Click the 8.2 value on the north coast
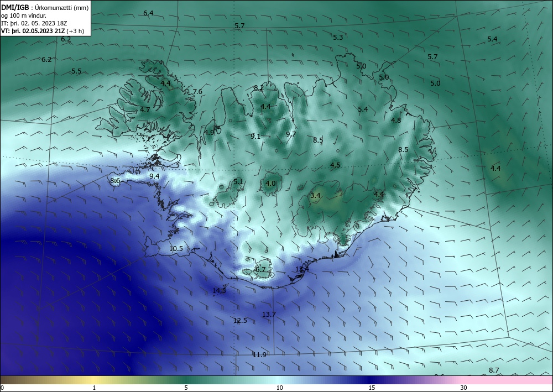Screen dimensions: 553x392 coord(259,88)
